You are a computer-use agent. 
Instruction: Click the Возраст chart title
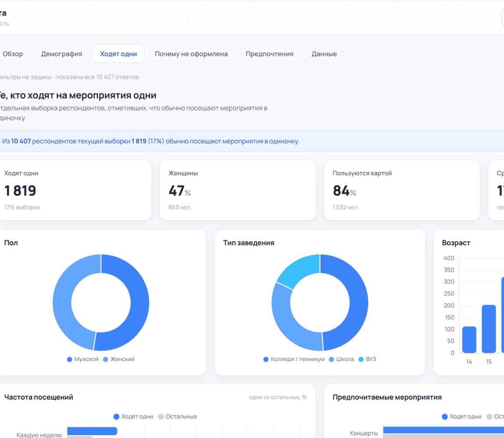pos(456,243)
